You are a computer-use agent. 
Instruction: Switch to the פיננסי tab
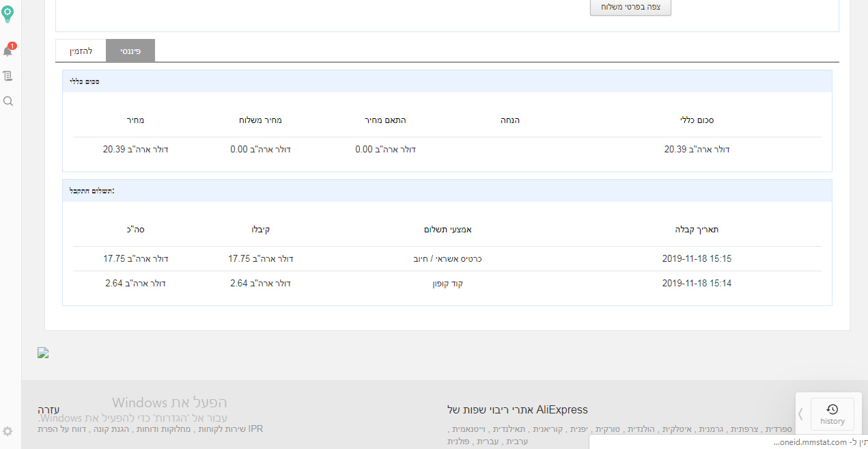(130, 50)
